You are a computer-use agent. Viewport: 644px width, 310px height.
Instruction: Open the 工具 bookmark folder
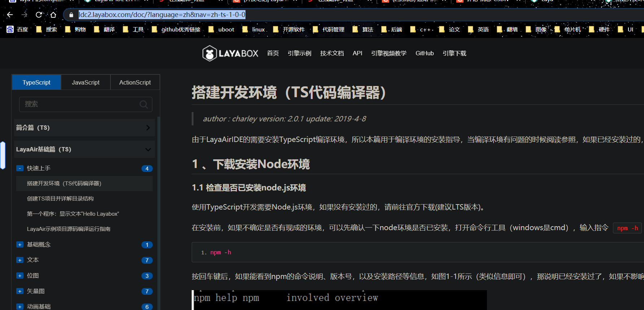coord(133,29)
